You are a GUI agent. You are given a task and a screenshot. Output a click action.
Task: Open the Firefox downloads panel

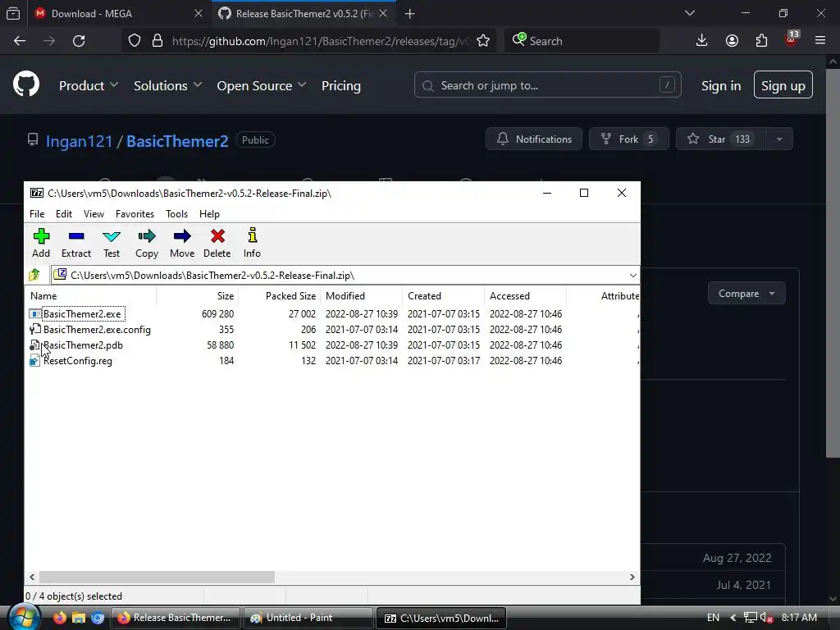[702, 41]
